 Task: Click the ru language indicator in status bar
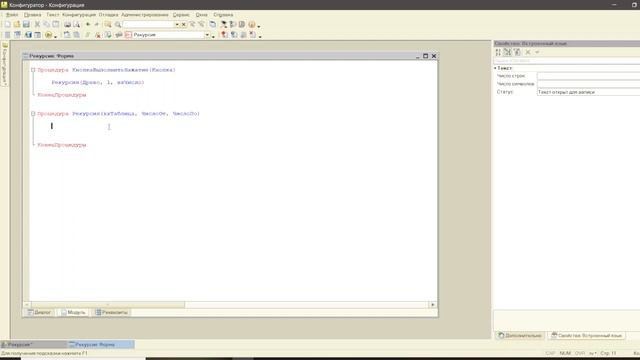[592, 353]
